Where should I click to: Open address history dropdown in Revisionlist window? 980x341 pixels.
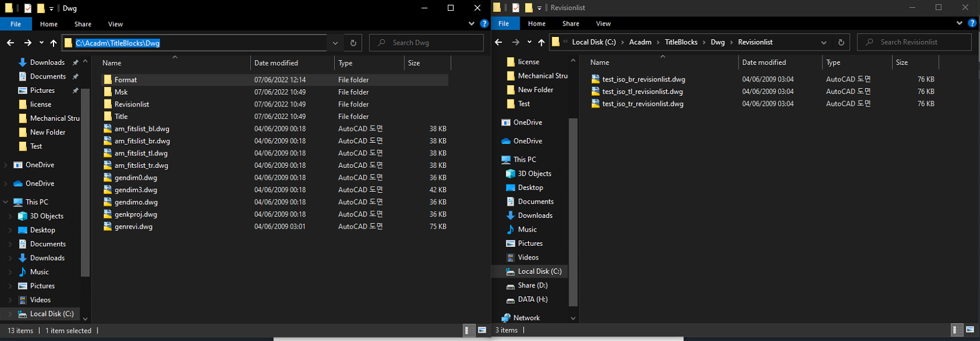pyautogui.click(x=824, y=42)
